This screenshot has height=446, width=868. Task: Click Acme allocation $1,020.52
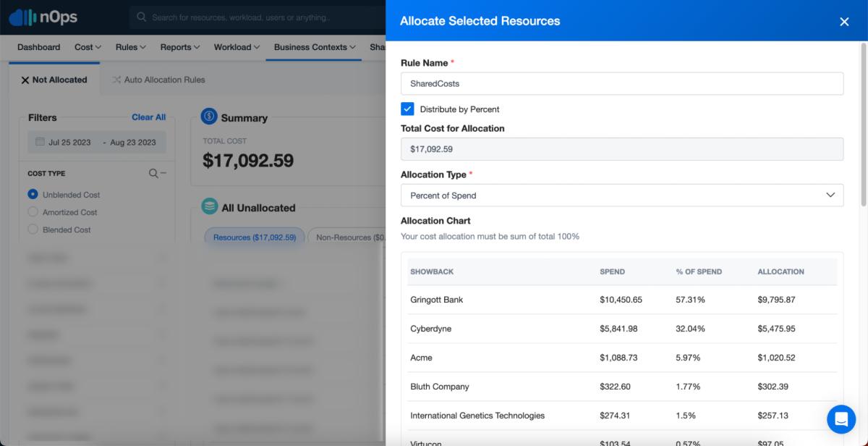tap(776, 358)
